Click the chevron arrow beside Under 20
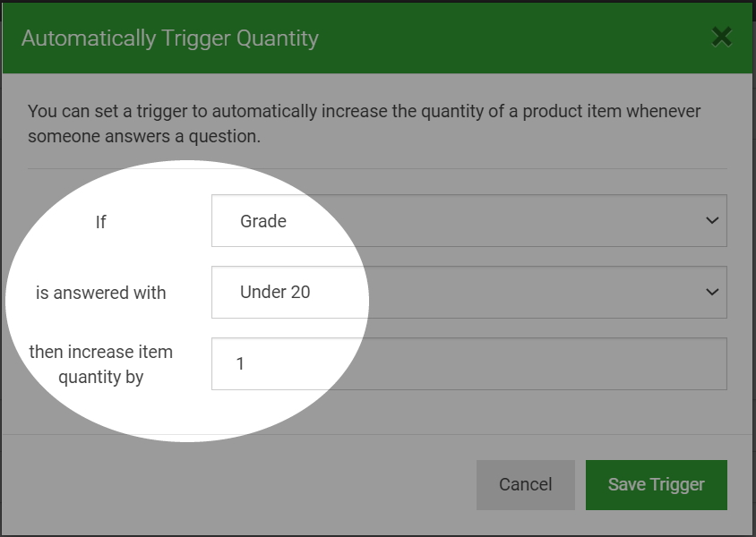 pos(712,292)
